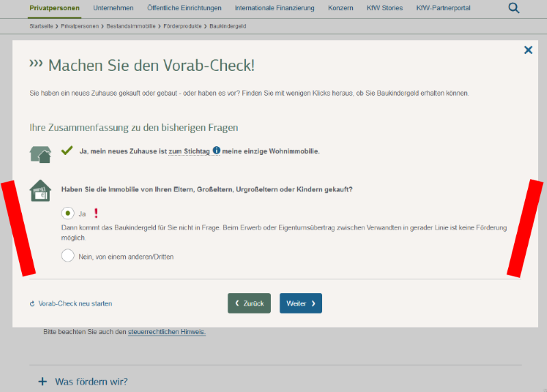This screenshot has height=392, width=547.
Task: Click the house with euro icon
Action: pyautogui.click(x=40, y=191)
